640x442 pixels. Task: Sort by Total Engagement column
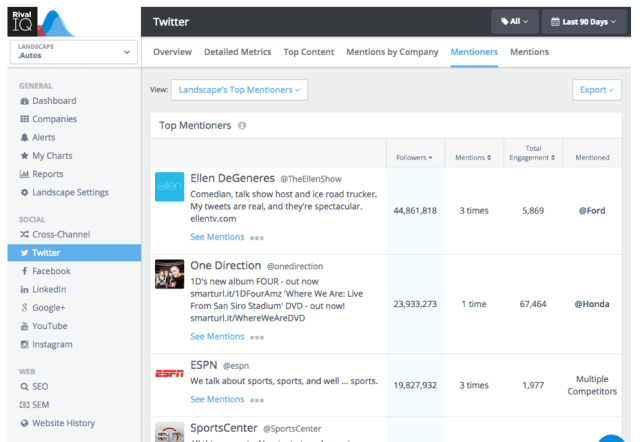[x=533, y=153]
